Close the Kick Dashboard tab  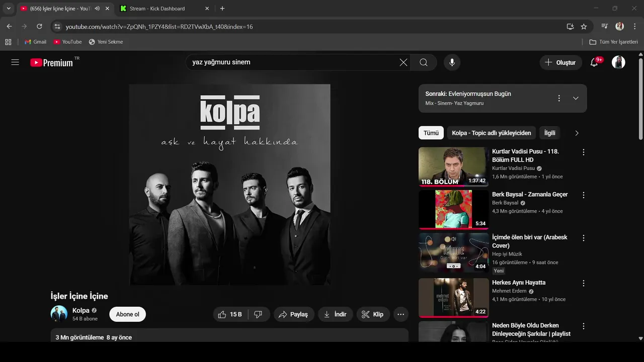[x=207, y=9]
